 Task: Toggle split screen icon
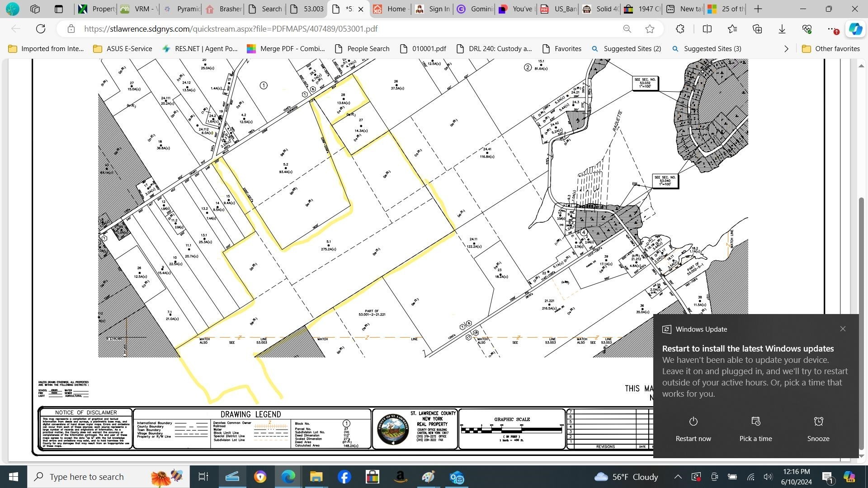click(x=707, y=29)
